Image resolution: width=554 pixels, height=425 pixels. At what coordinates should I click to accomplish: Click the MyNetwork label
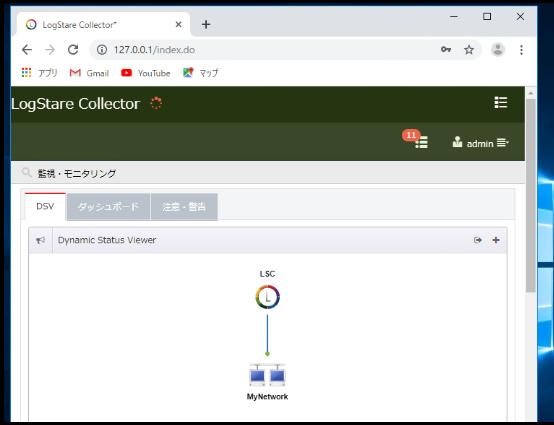pos(267,397)
